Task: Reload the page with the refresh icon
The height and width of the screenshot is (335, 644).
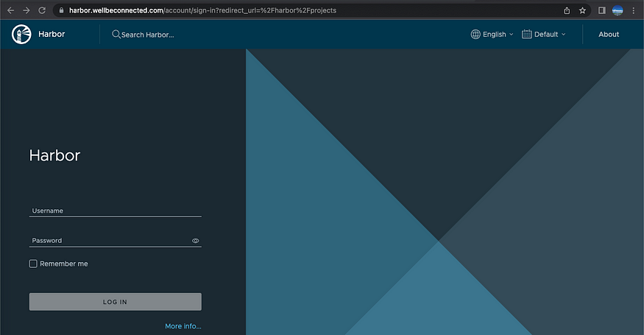Action: (42, 10)
